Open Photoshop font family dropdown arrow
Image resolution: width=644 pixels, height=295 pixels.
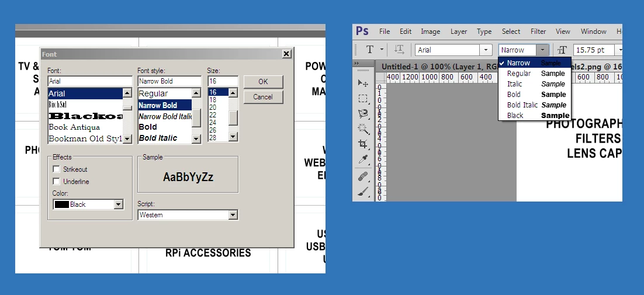[x=486, y=50]
